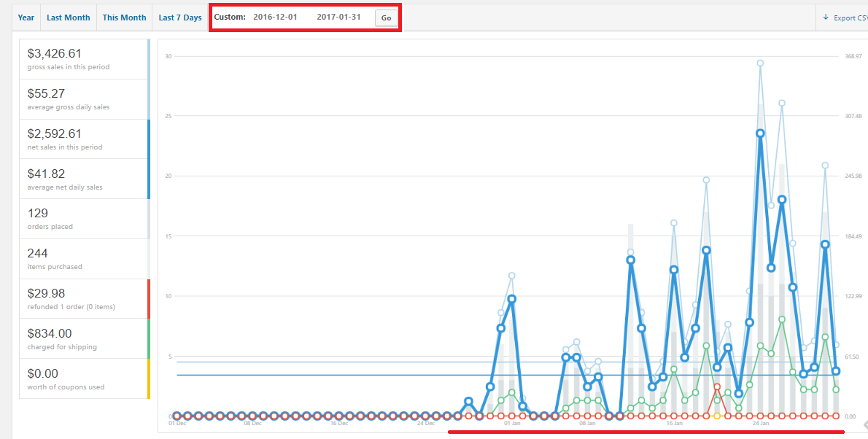Highlight gross sales in this period legend
This screenshot has width=868, height=439.
pos(84,59)
